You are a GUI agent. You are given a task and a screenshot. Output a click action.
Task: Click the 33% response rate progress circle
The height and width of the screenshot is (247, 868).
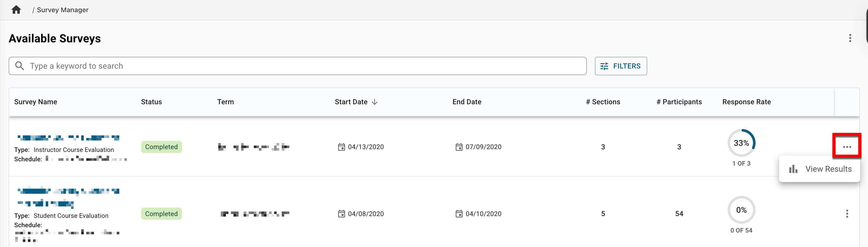741,143
